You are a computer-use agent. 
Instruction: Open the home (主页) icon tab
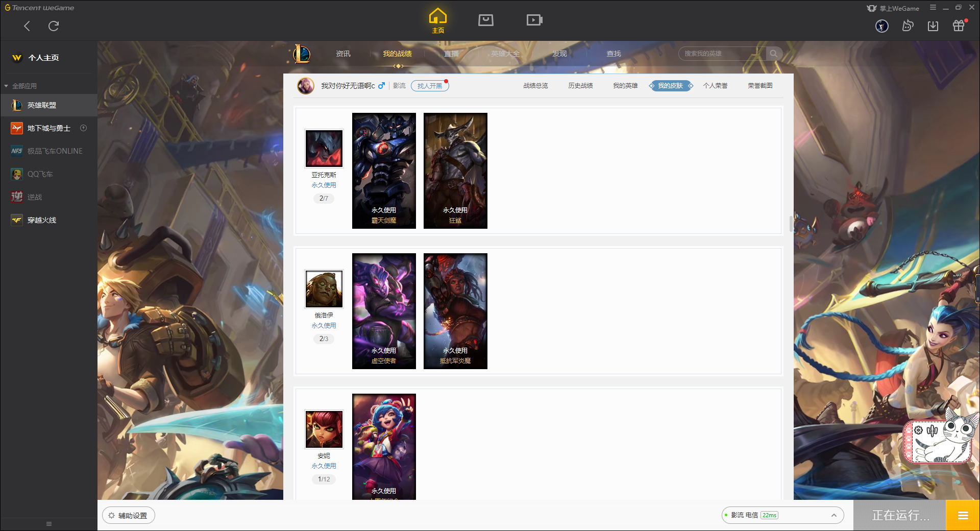click(438, 21)
